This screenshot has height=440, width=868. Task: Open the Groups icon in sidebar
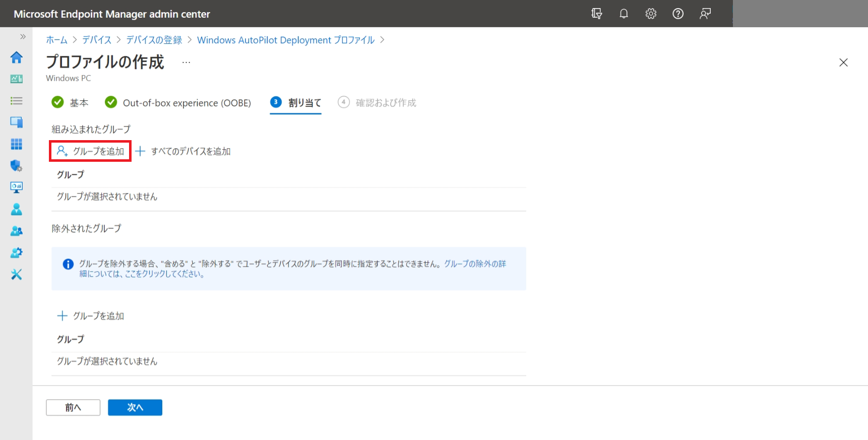[x=16, y=231]
